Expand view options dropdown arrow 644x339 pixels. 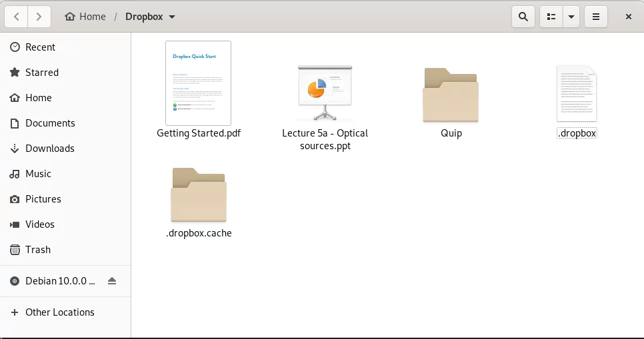point(571,17)
